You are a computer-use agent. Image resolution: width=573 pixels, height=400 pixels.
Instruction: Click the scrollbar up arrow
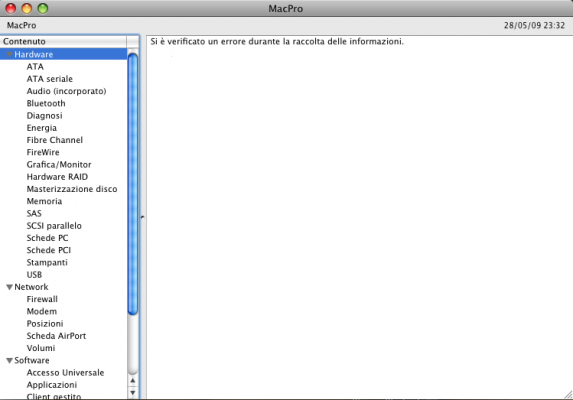click(133, 381)
